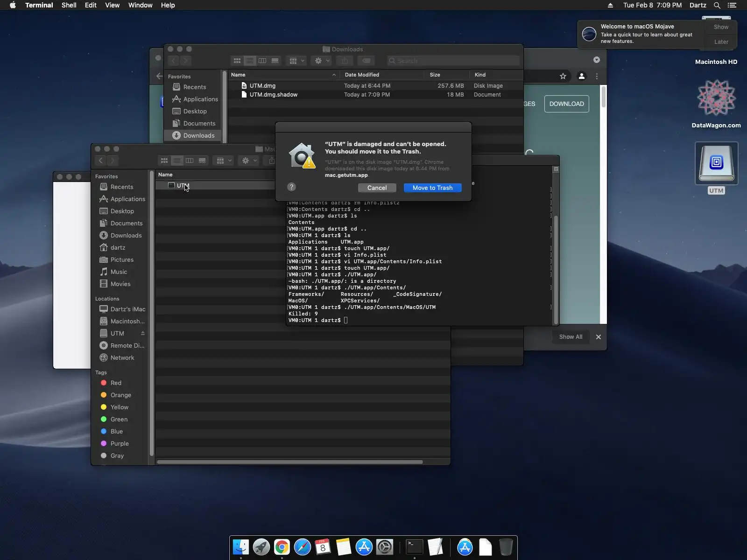Eject UTM volume in Finder sidebar

pos(143,333)
